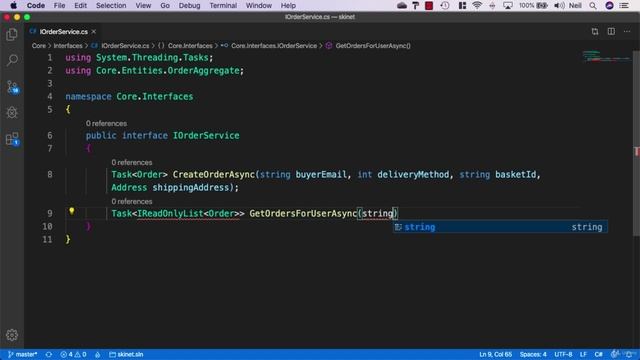The height and width of the screenshot is (360, 640).
Task: Click the flame icon in status bar
Action: click(x=98, y=354)
